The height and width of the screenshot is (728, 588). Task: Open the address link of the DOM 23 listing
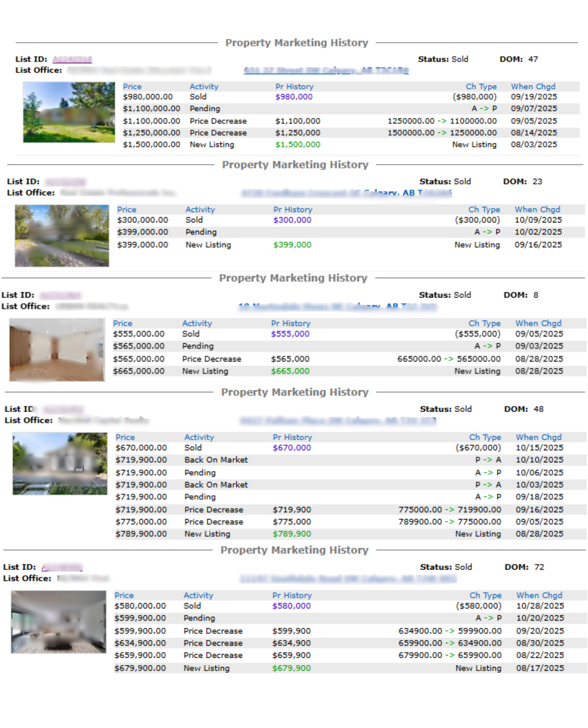[346, 193]
